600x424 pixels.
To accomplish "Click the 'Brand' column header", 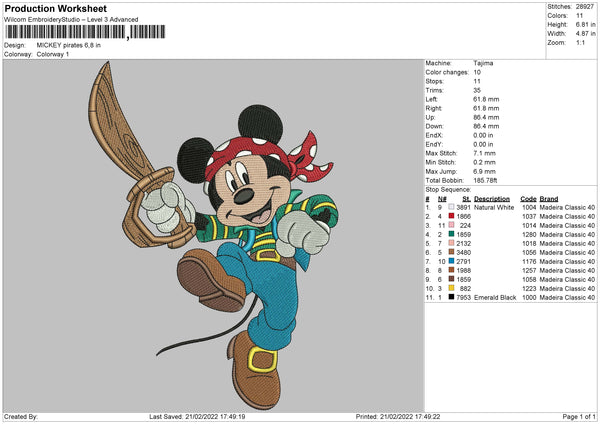I will (x=549, y=199).
